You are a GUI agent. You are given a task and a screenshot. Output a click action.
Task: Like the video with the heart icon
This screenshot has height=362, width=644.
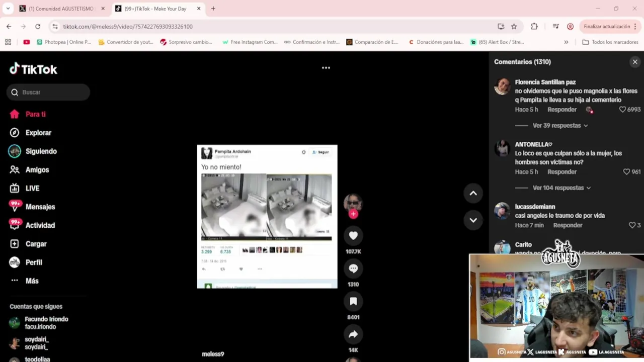point(353,235)
